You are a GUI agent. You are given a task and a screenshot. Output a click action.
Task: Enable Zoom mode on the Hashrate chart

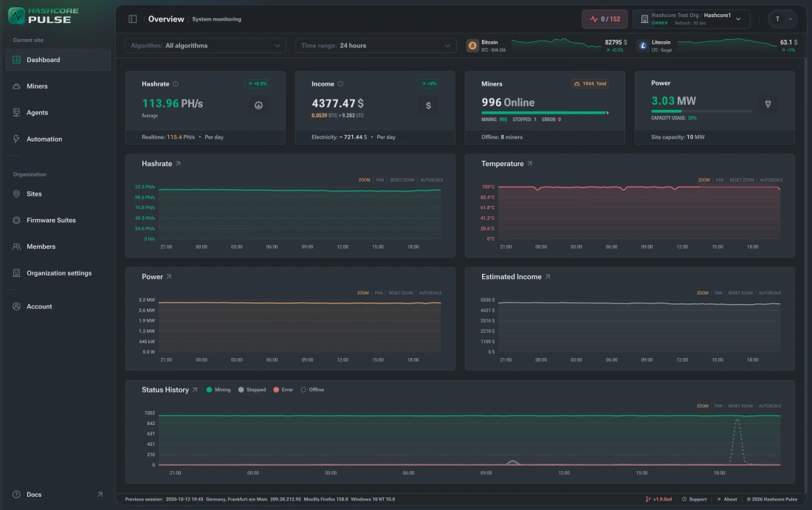click(364, 180)
